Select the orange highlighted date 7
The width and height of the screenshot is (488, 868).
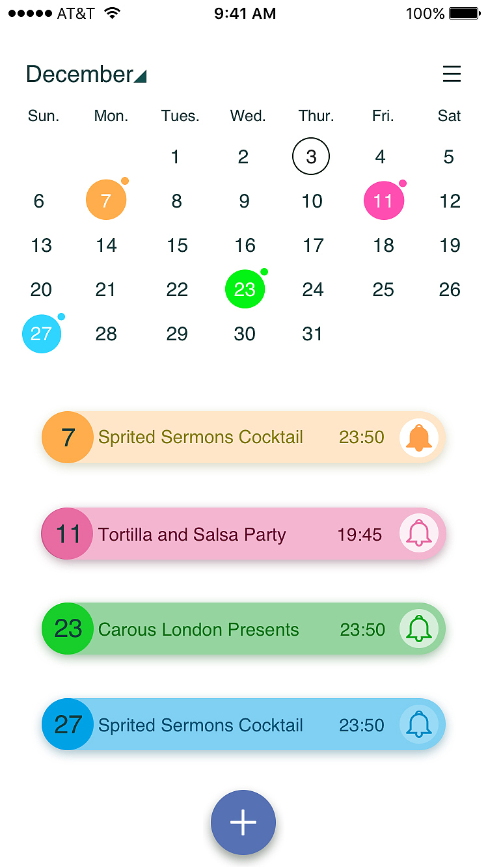click(x=105, y=200)
